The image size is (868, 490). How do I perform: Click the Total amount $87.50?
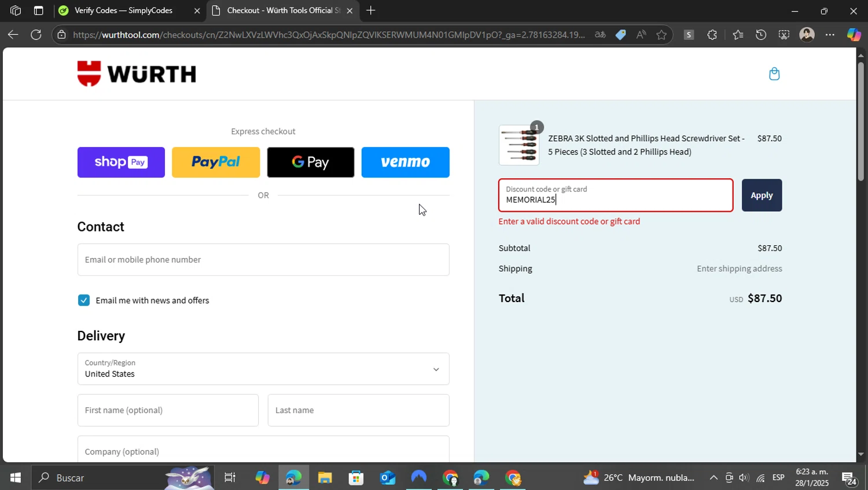click(764, 299)
